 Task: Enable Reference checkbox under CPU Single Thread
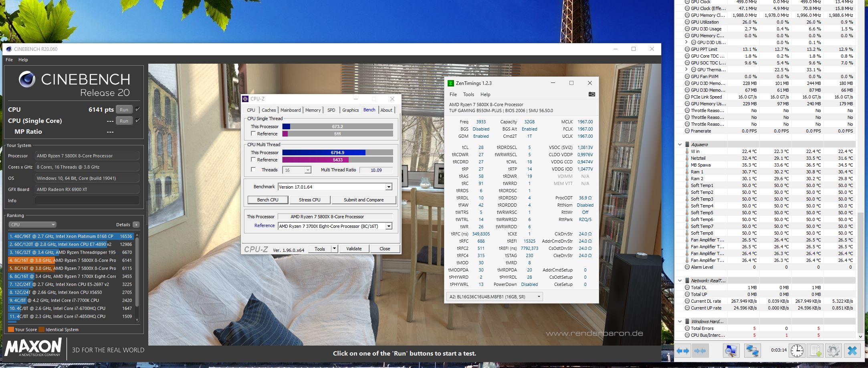253,134
